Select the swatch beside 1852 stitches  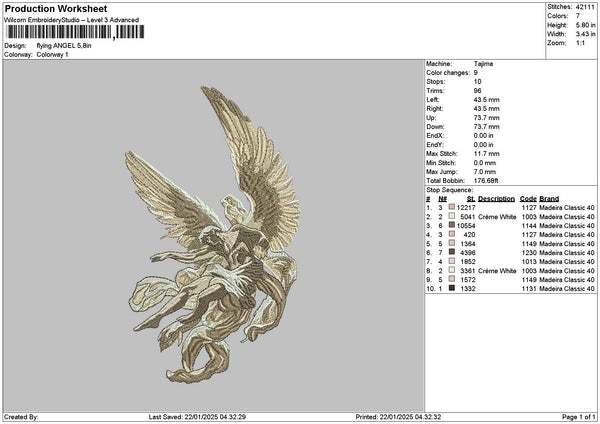(452, 261)
